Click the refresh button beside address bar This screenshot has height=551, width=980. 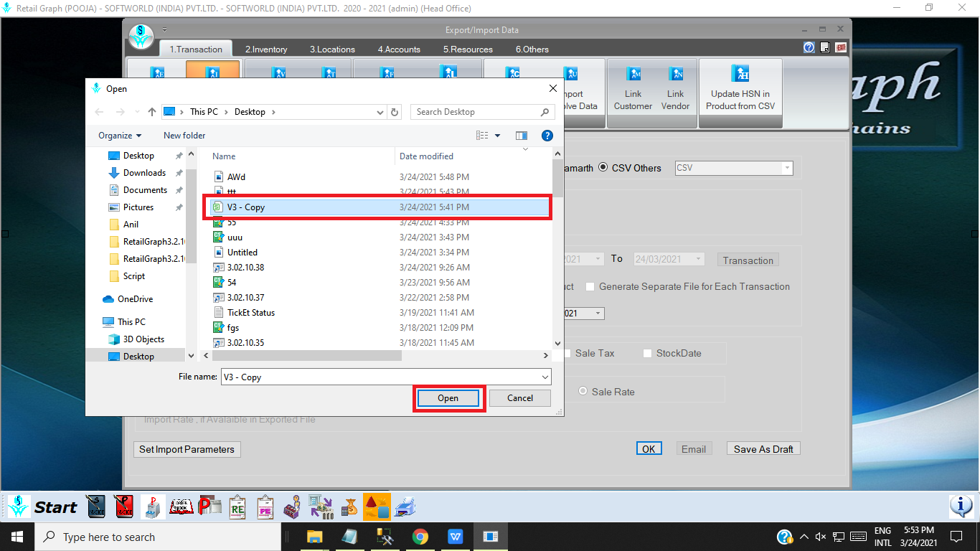394,112
